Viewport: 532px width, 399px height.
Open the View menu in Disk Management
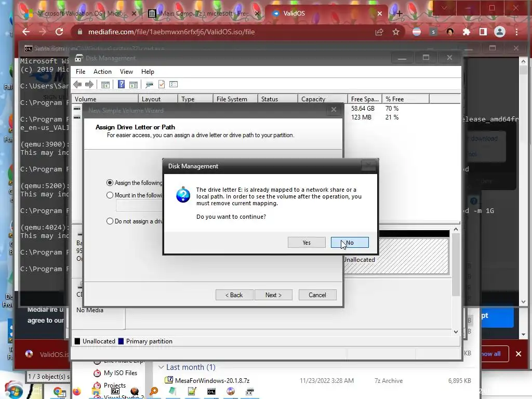[x=126, y=72]
